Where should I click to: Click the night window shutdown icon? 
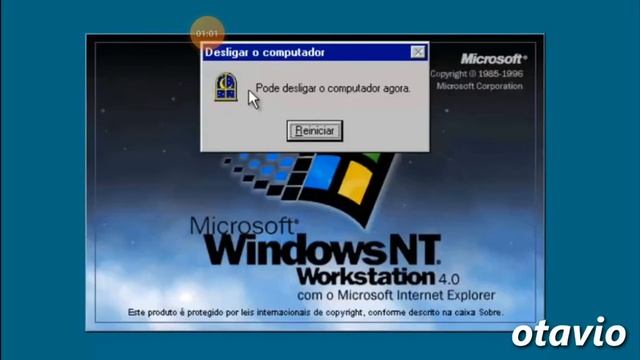pyautogui.click(x=226, y=87)
